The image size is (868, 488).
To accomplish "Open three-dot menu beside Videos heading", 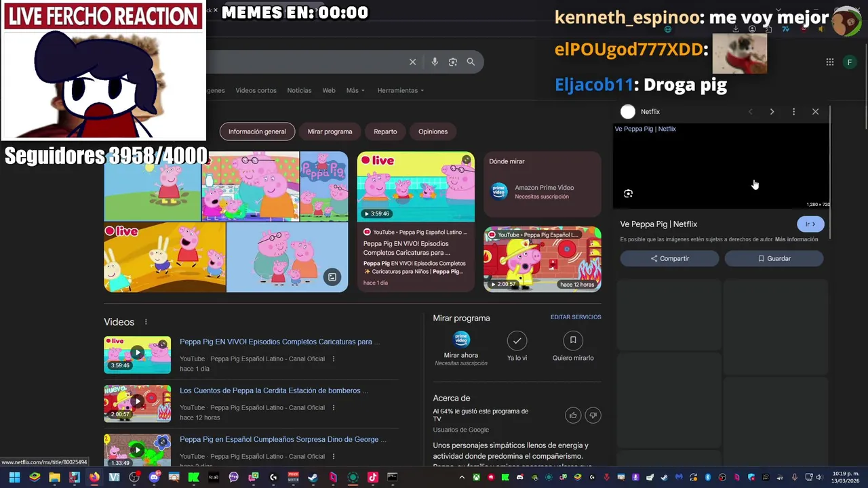I will [x=146, y=322].
